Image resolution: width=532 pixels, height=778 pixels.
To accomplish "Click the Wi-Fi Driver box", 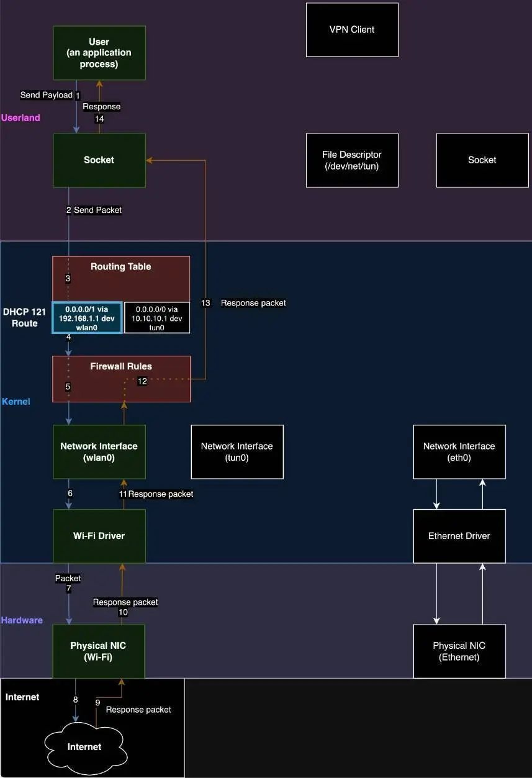I will [x=99, y=536].
